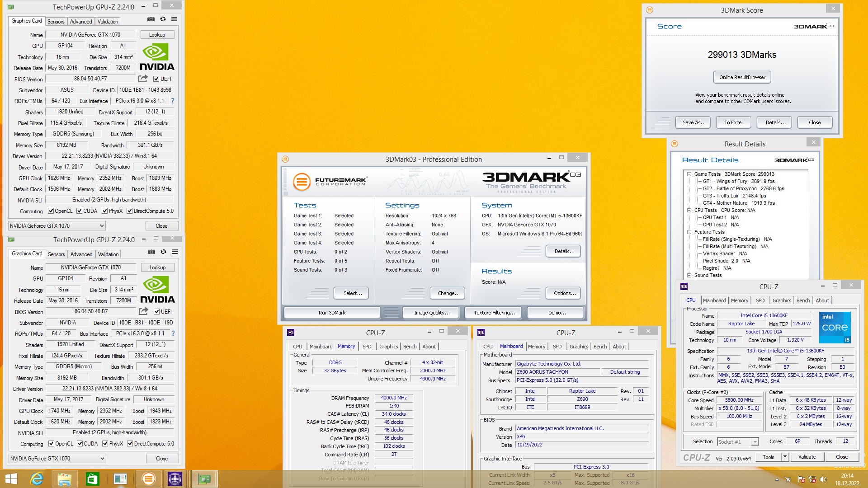The width and height of the screenshot is (868, 488).
Task: Switch to Advanced tab in bottom GPU-Z window
Action: coord(81,254)
